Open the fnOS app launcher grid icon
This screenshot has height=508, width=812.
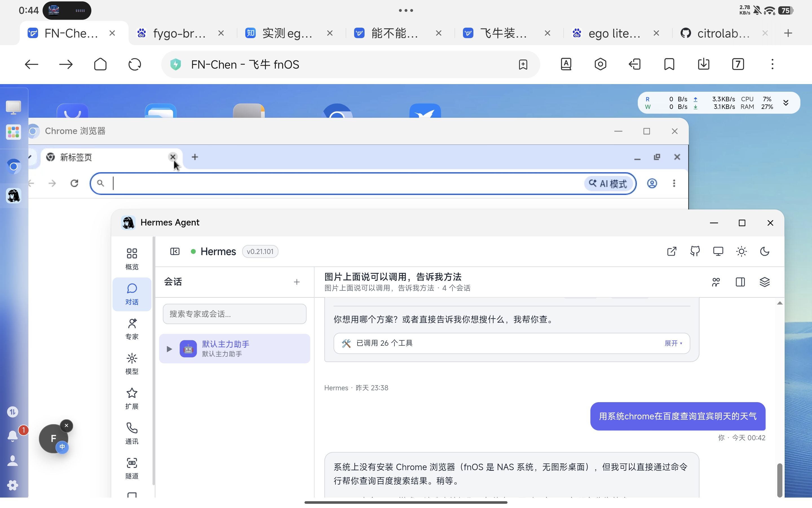14,132
